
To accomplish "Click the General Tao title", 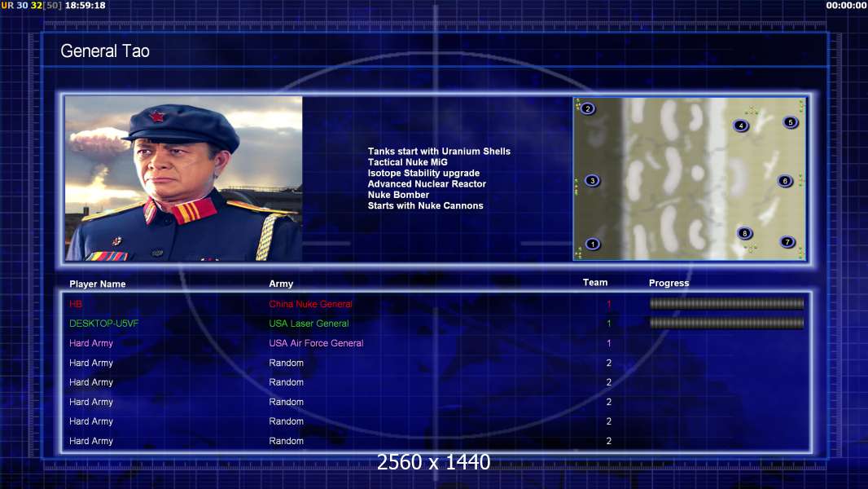I will (x=105, y=51).
